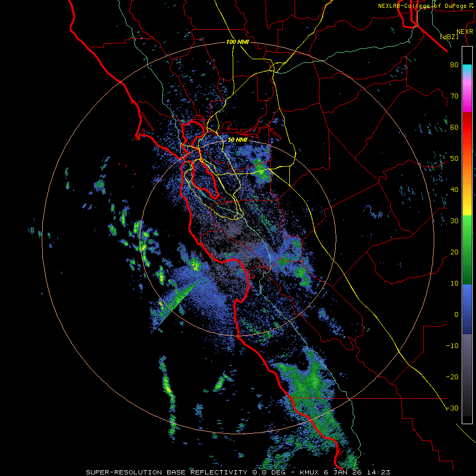Click the NEXLAB-College of DuPage credit text
Screen dimensions: 476x476
click(x=425, y=6)
